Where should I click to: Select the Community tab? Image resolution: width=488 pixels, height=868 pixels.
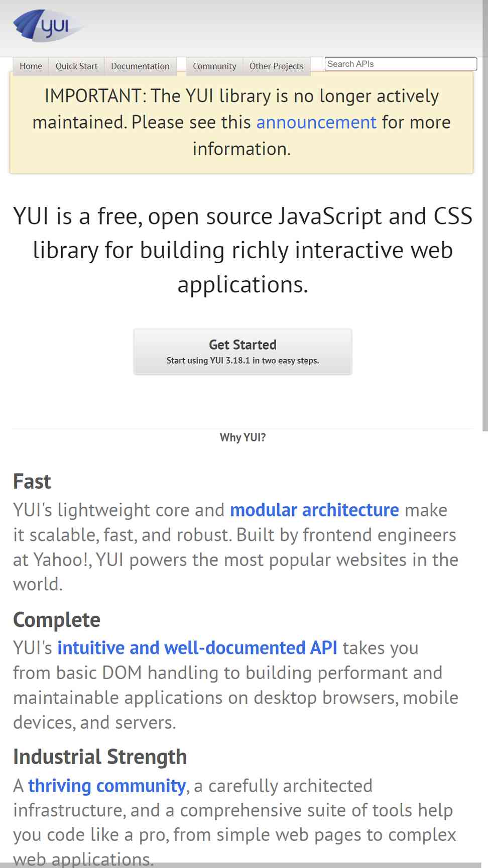214,66
